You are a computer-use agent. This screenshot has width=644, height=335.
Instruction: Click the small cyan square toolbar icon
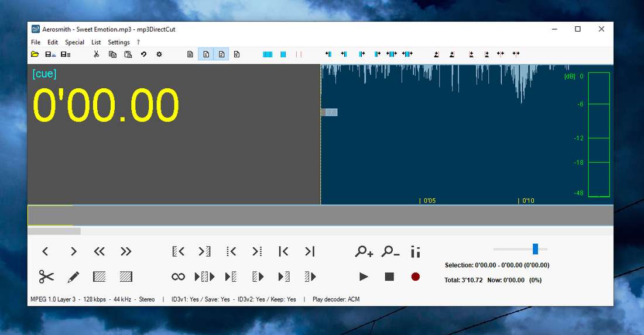pos(283,54)
